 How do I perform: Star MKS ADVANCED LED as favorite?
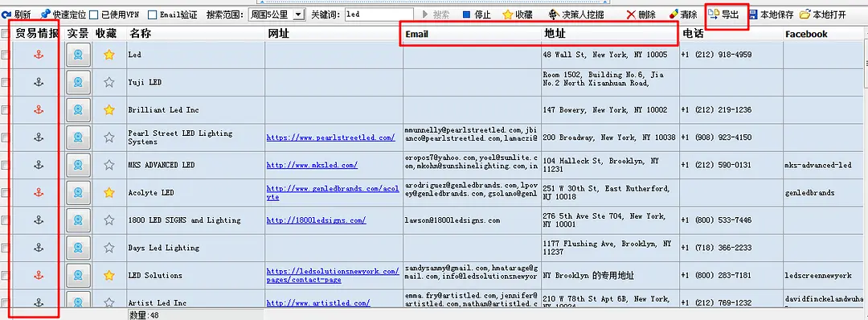(109, 165)
